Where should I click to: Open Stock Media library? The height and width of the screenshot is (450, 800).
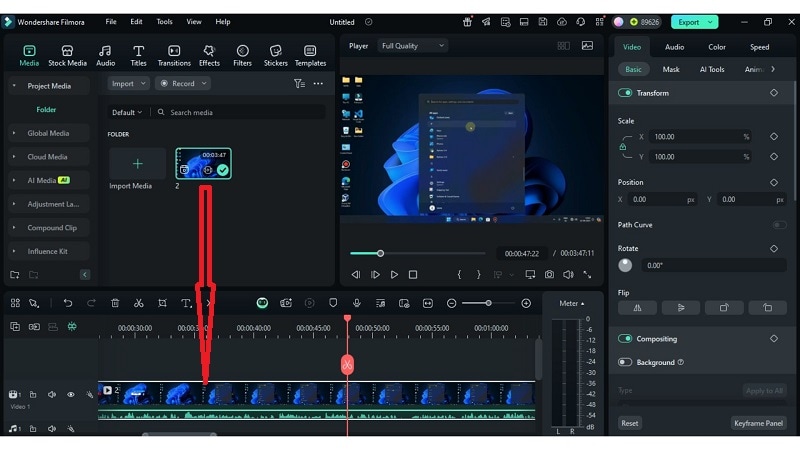click(x=67, y=56)
